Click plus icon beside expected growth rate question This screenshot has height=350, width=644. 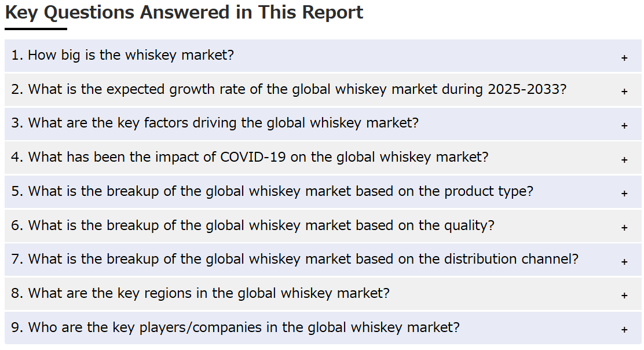pos(624,92)
